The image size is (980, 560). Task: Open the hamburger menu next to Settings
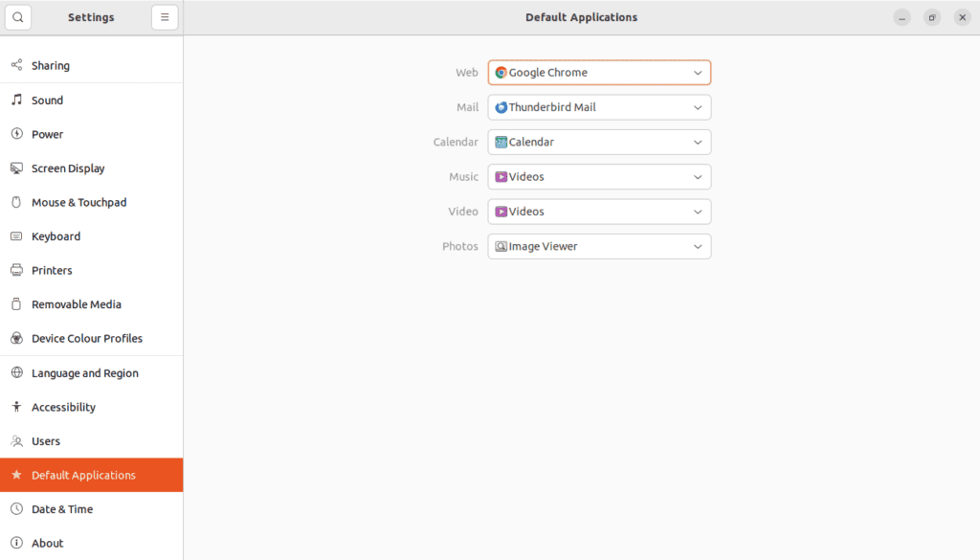[x=164, y=16]
